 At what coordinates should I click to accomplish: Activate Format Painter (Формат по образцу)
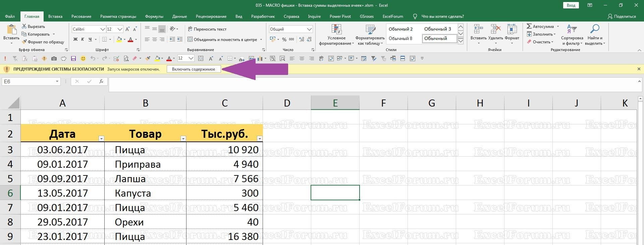coord(43,42)
